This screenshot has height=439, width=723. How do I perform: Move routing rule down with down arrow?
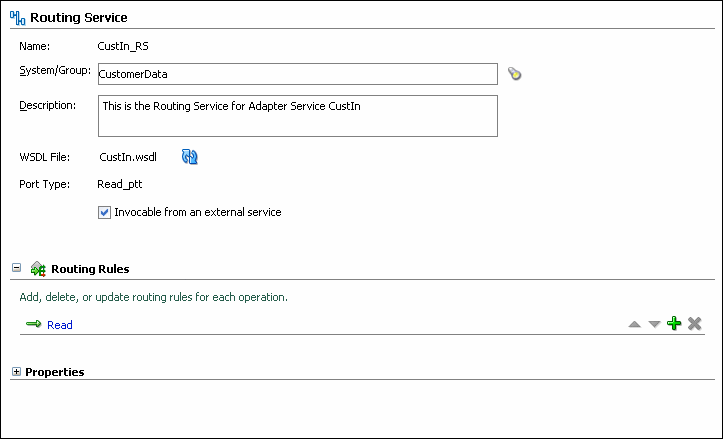pyautogui.click(x=654, y=324)
